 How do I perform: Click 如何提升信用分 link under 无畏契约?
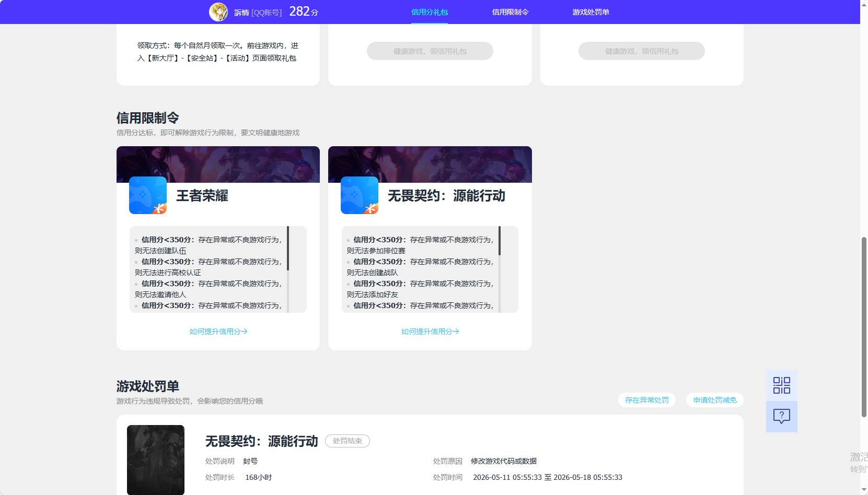(x=430, y=332)
